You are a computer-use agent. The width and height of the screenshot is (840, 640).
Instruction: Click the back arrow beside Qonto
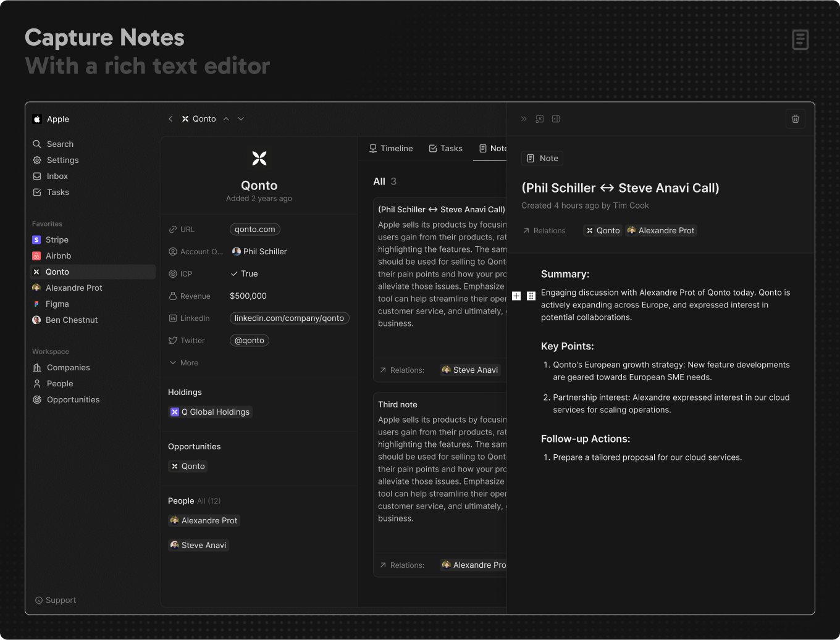click(170, 119)
